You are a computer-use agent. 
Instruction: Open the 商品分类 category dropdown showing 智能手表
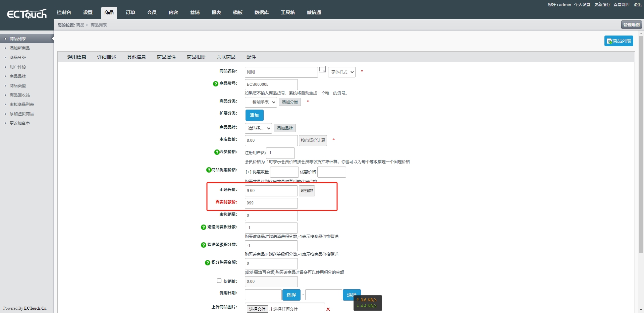[x=261, y=102]
